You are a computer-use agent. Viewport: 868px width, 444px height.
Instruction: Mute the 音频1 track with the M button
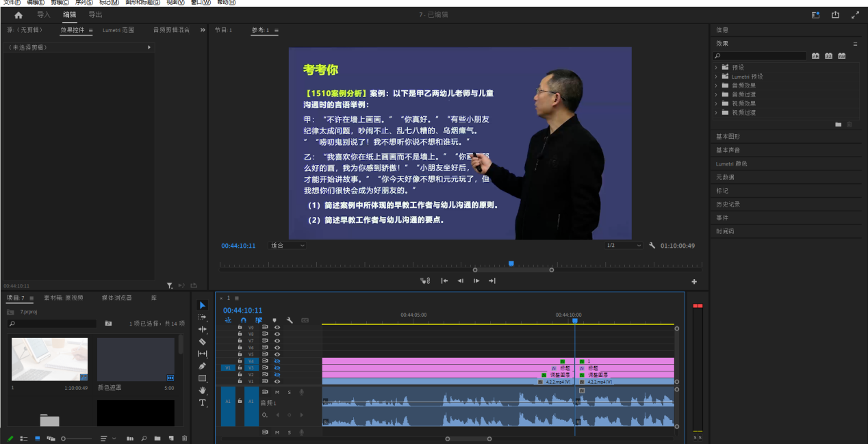point(278,392)
